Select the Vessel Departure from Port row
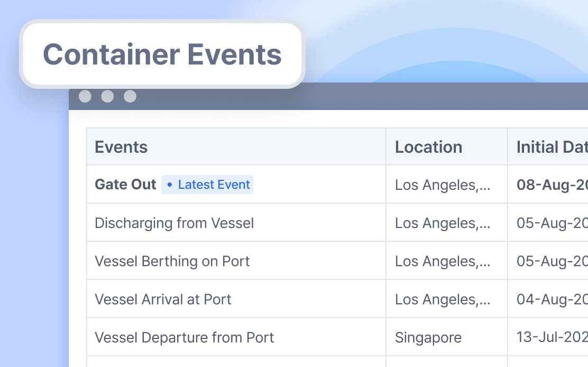The height and width of the screenshot is (367, 588). (184, 337)
